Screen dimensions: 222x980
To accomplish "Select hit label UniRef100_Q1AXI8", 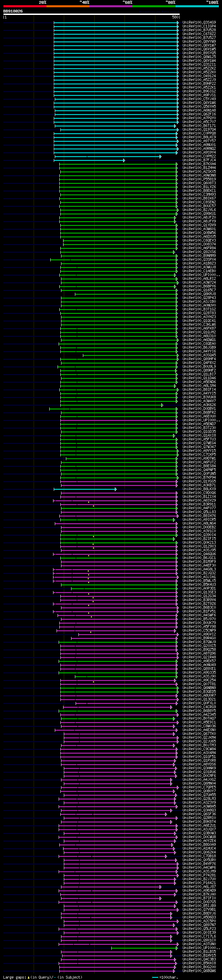I will click(199, 436).
